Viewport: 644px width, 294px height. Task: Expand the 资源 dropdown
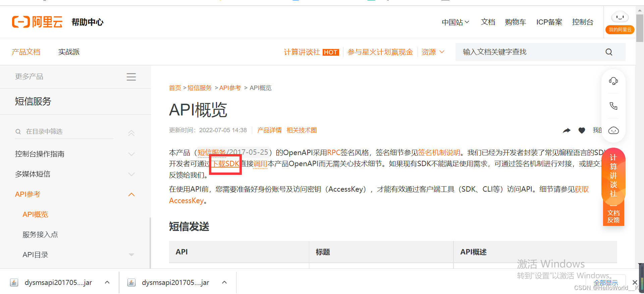click(x=433, y=52)
